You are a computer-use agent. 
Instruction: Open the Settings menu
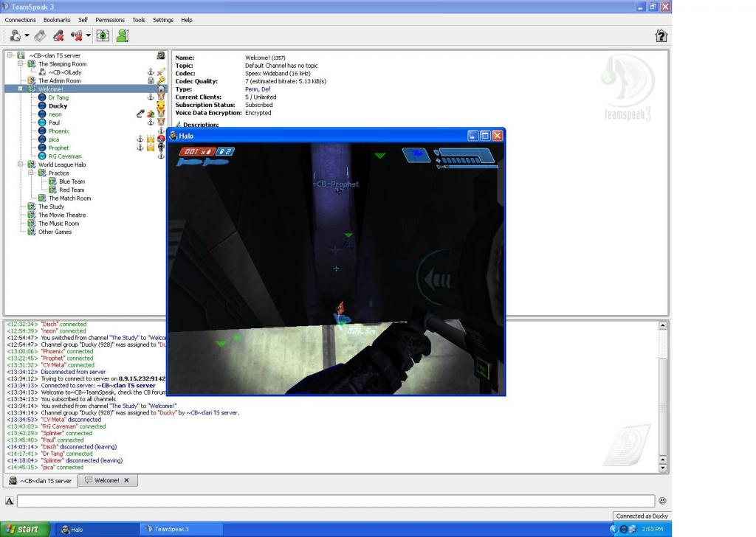[163, 20]
